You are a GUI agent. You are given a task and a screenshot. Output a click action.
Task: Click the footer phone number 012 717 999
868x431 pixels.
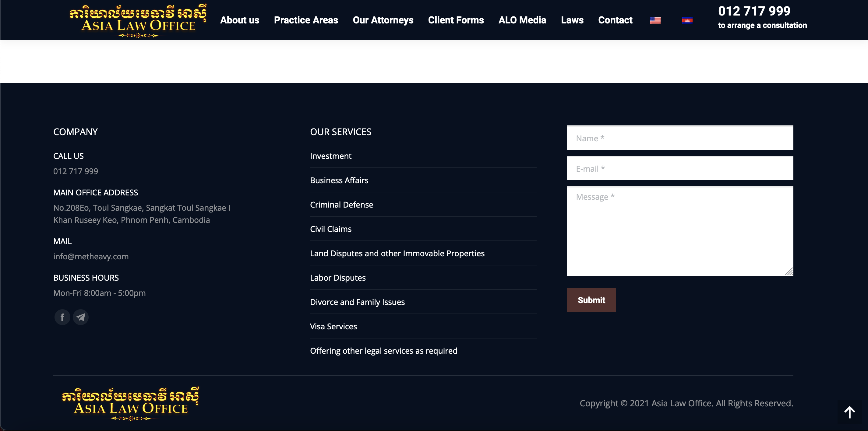coord(76,171)
